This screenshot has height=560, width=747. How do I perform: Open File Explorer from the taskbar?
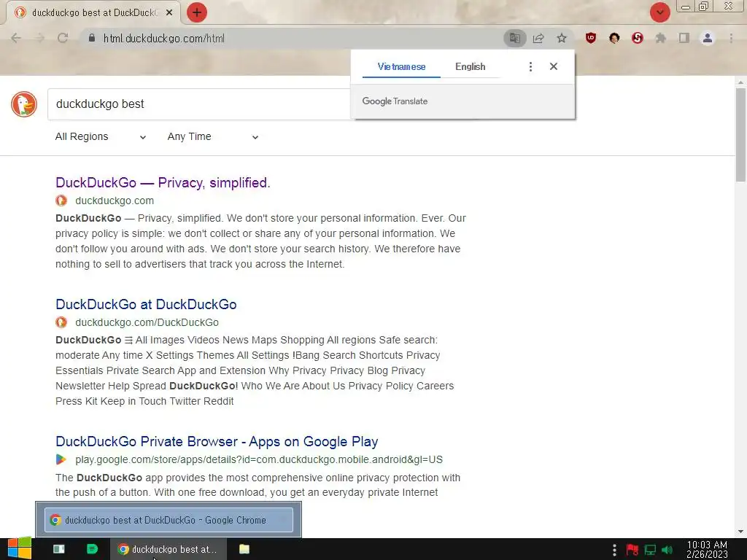pyautogui.click(x=244, y=549)
